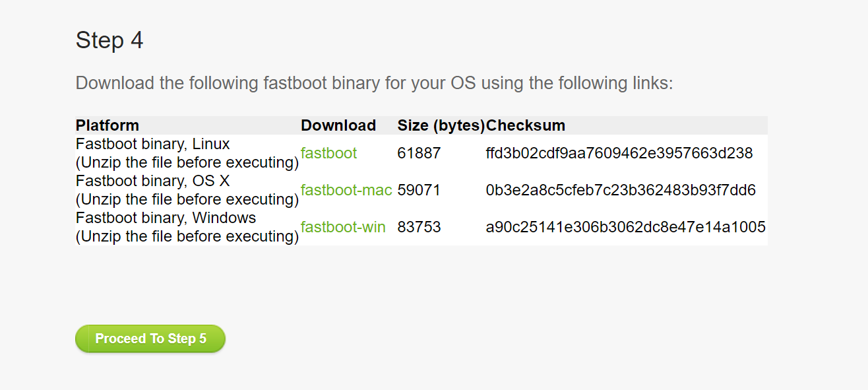Open the fastboot-win download link

pos(343,227)
